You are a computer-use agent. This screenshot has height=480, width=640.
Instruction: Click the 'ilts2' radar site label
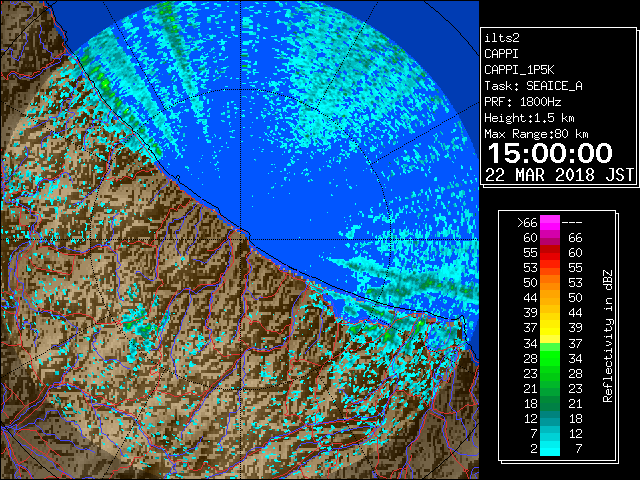click(x=502, y=38)
